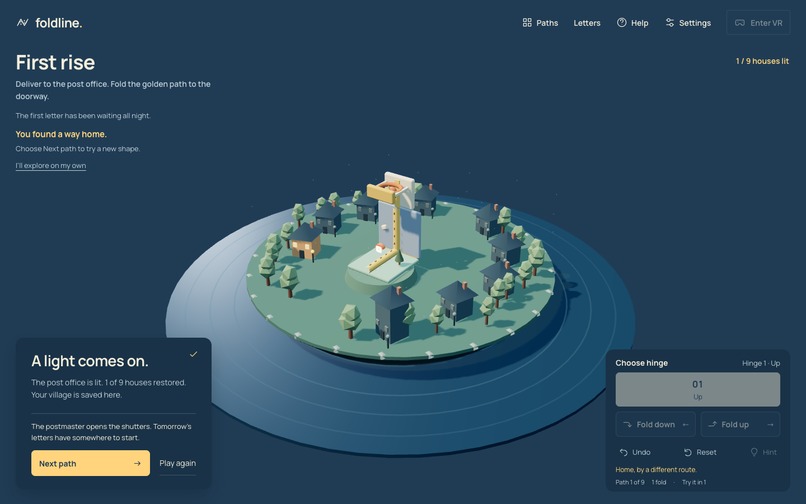Click the checkmark icon in completion card
The image size is (806, 504).
coord(193,354)
